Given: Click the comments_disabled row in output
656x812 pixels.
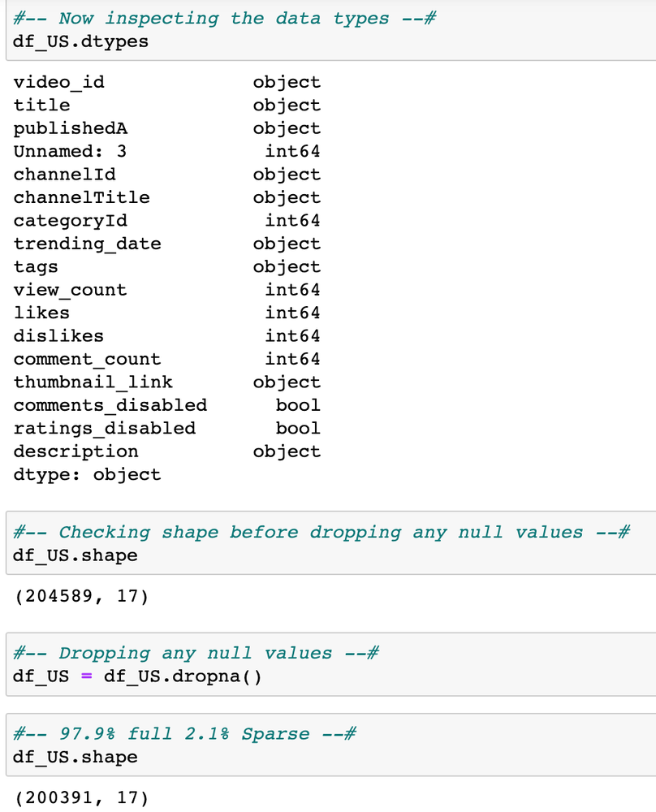Looking at the screenshot, I should coord(110,405).
